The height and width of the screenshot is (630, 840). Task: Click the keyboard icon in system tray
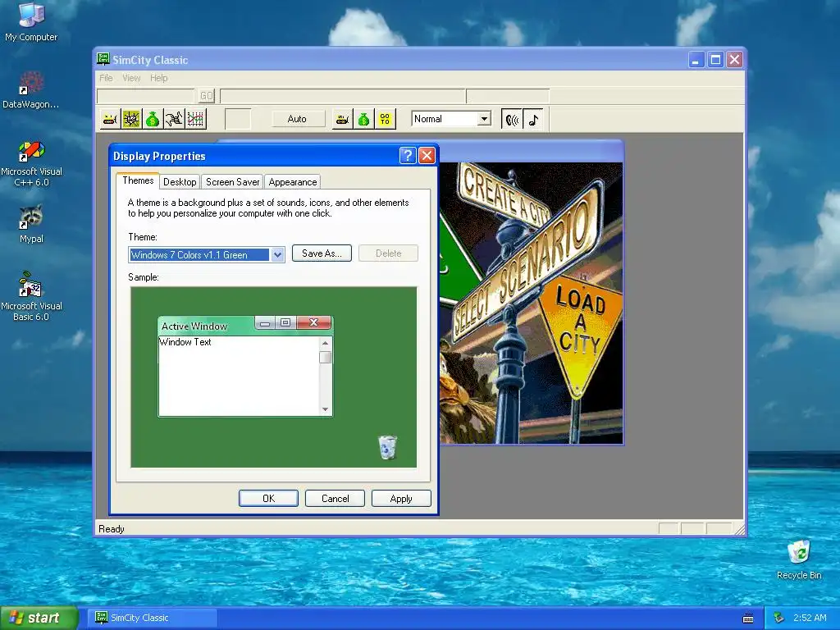748,619
